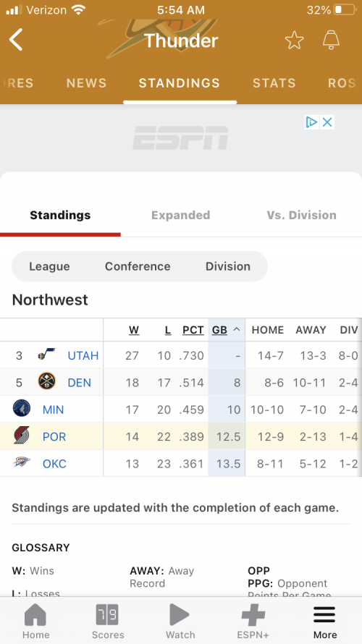This screenshot has height=644, width=362.
Task: Close the ad with X icon
Action: click(327, 122)
